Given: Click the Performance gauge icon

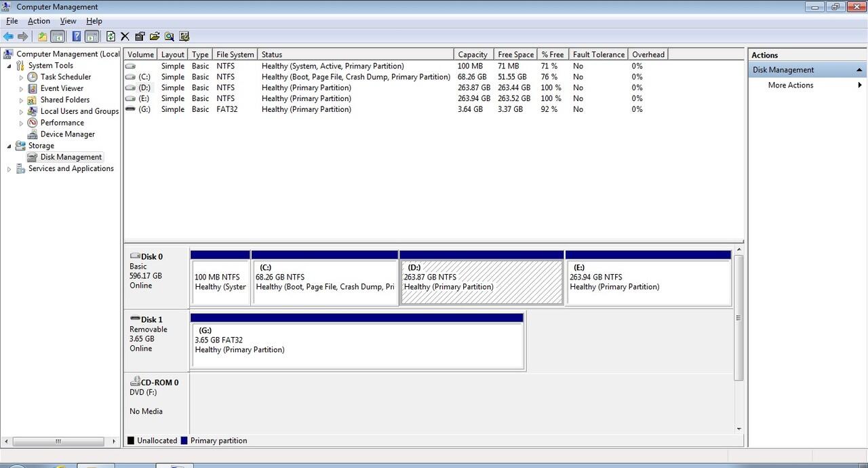Looking at the screenshot, I should (x=33, y=123).
